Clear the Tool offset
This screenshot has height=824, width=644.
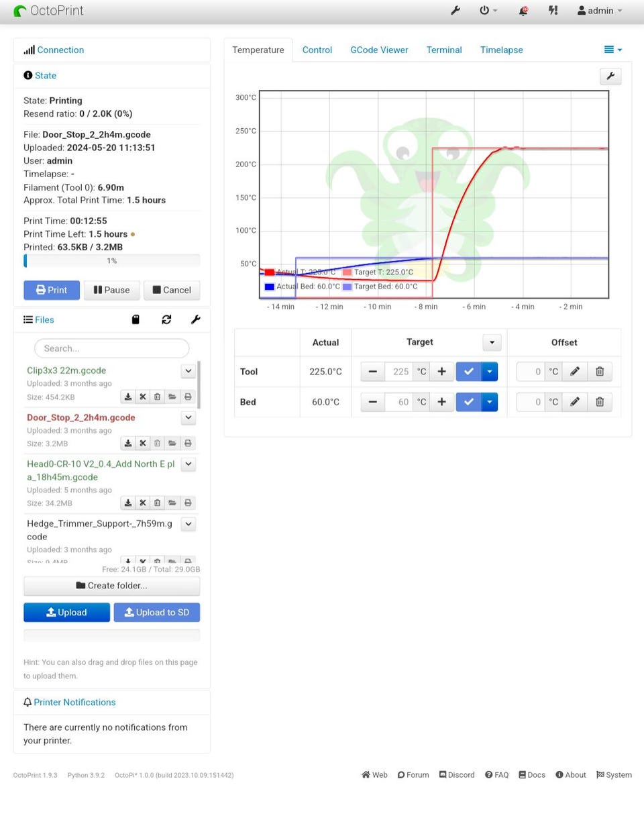click(x=600, y=371)
